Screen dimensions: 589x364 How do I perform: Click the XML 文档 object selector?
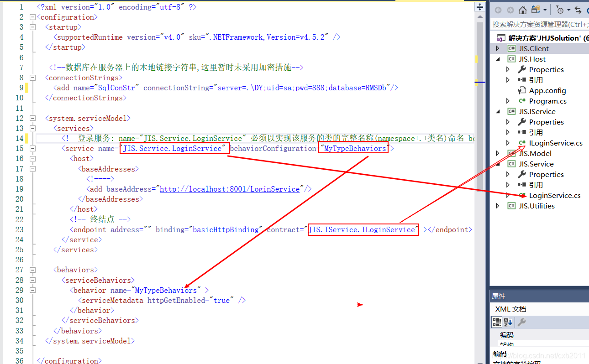pos(540,309)
